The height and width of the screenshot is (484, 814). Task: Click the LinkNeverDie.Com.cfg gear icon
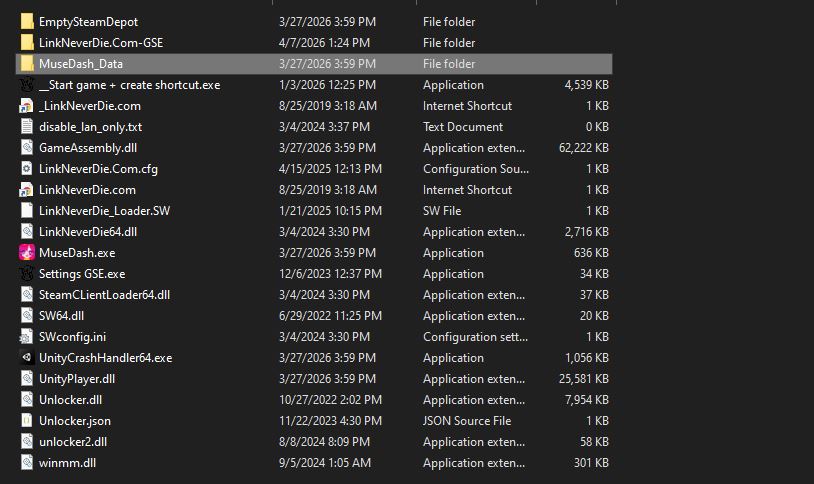point(27,169)
